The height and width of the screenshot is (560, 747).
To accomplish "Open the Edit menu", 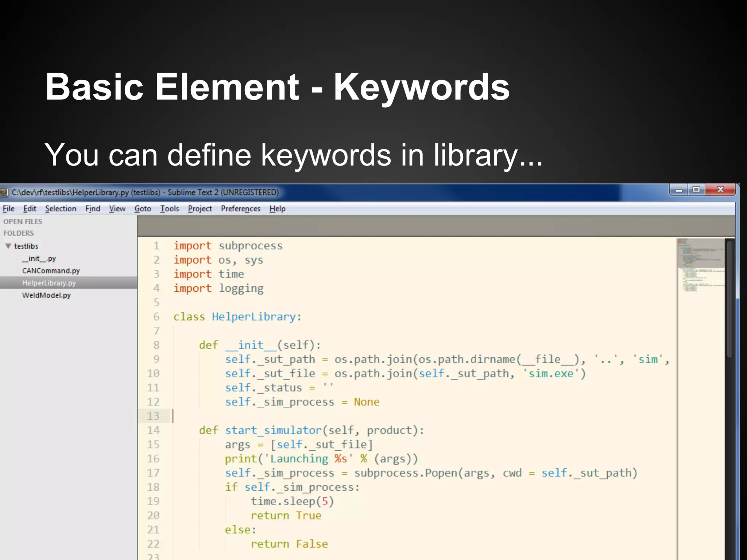I will tap(30, 209).
